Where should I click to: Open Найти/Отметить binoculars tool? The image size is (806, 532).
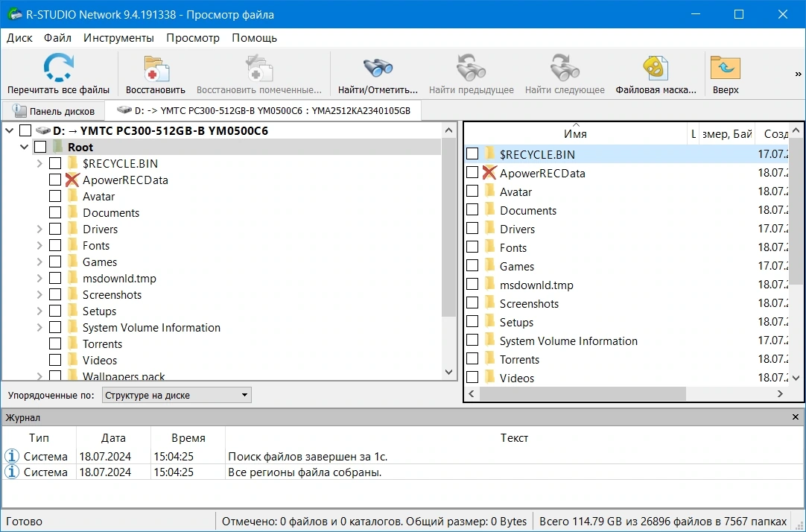tap(378, 68)
